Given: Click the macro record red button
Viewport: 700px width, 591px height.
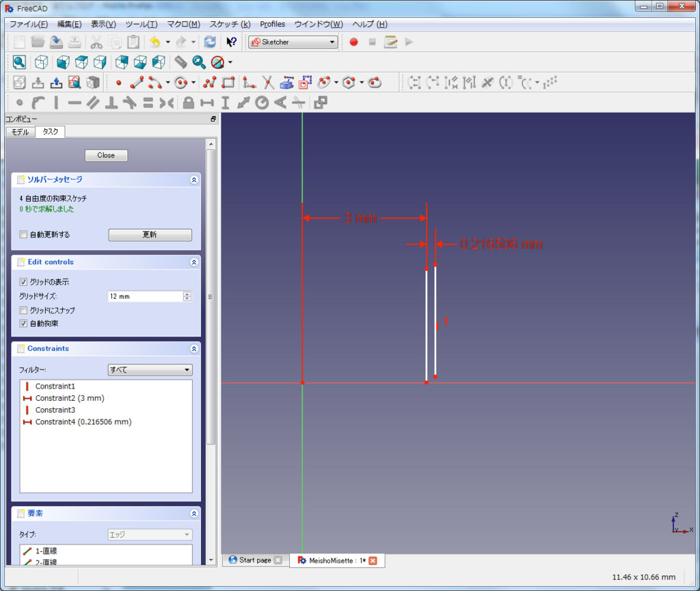Looking at the screenshot, I should (353, 42).
